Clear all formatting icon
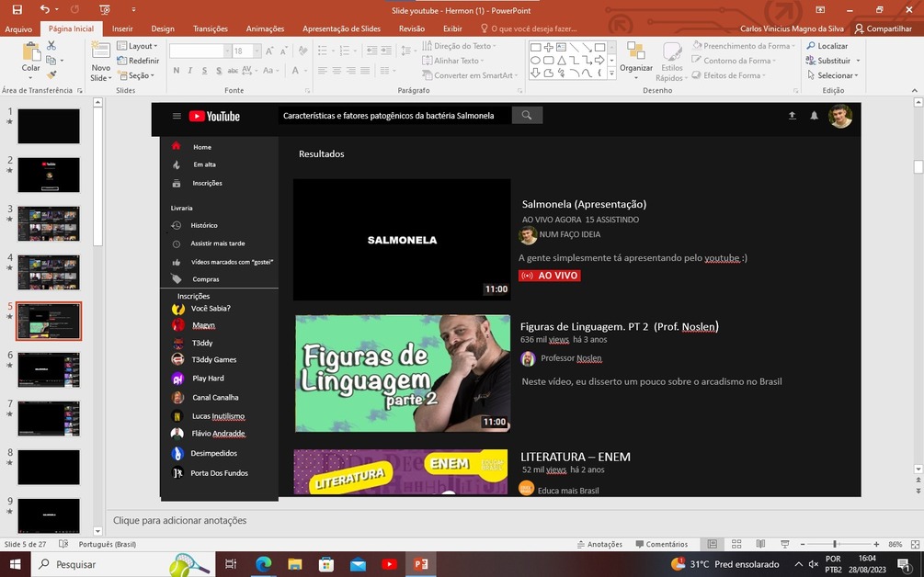 [302, 51]
